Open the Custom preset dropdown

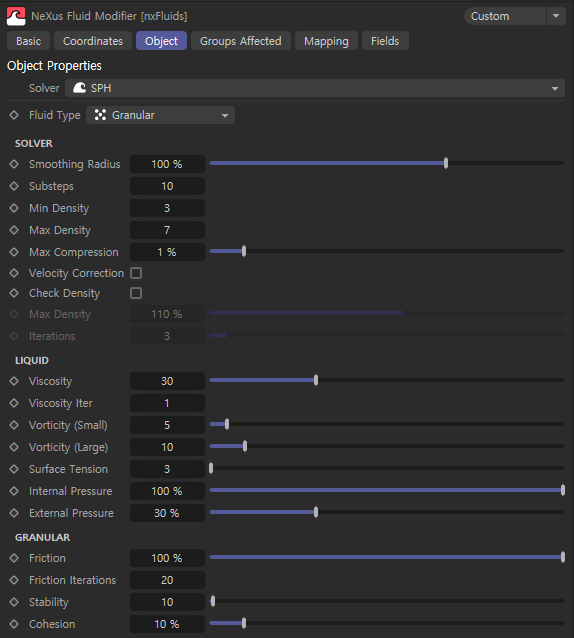coord(505,16)
